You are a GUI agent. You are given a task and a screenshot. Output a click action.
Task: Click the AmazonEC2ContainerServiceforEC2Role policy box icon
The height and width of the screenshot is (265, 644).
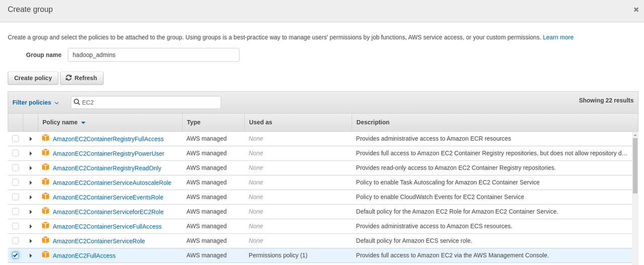pyautogui.click(x=45, y=211)
